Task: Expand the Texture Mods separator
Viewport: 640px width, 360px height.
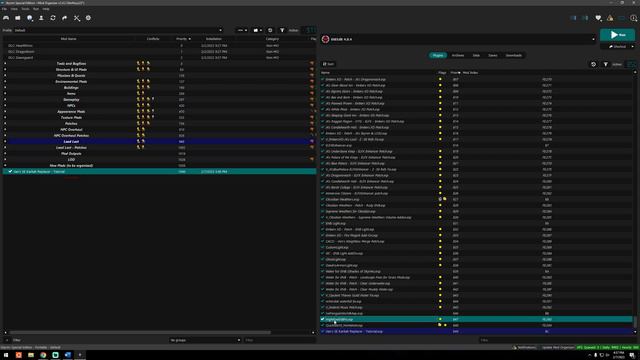Action: [x=5, y=117]
